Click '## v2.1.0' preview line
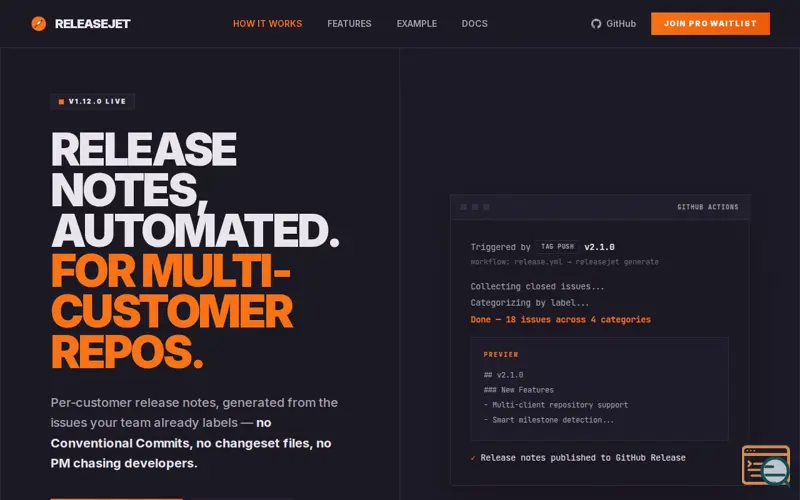Image resolution: width=800 pixels, height=500 pixels. tap(503, 375)
